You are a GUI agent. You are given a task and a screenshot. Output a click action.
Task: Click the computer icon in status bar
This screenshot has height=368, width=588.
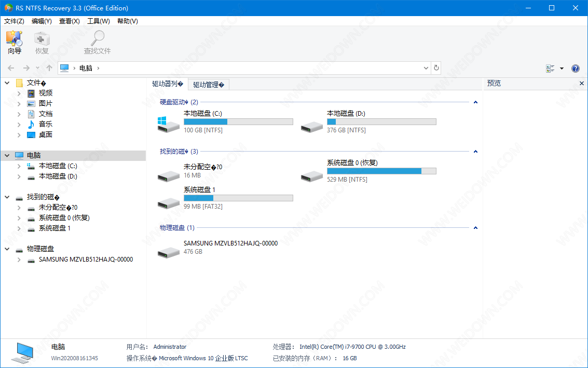pos(22,352)
